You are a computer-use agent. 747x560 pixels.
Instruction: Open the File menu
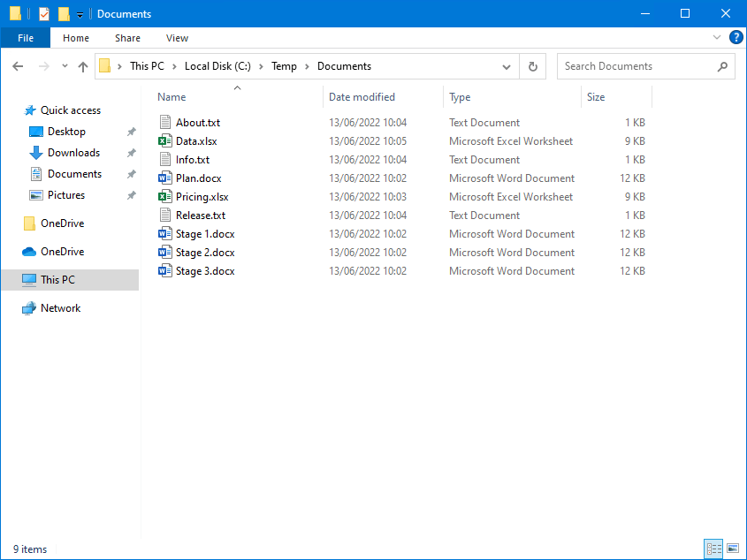(x=26, y=38)
